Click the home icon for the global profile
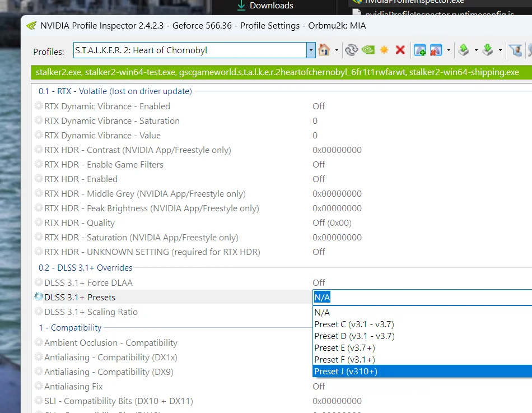Image resolution: width=532 pixels, height=413 pixels. coord(324,50)
